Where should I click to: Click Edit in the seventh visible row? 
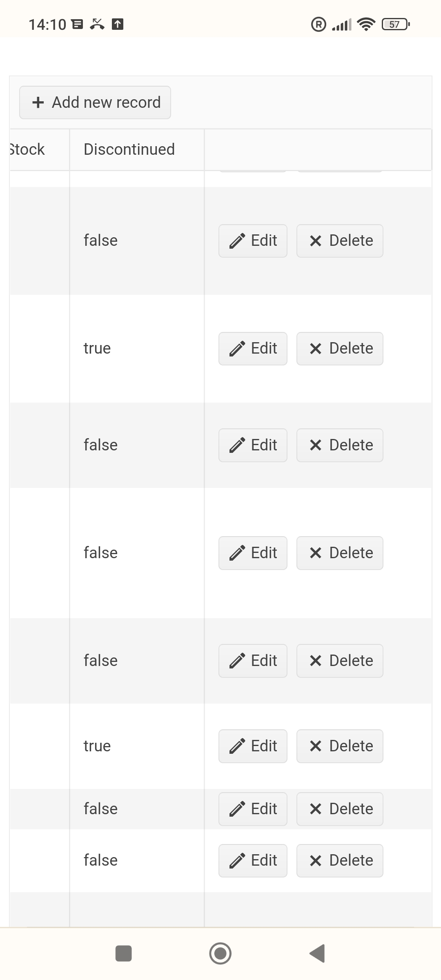tap(253, 809)
